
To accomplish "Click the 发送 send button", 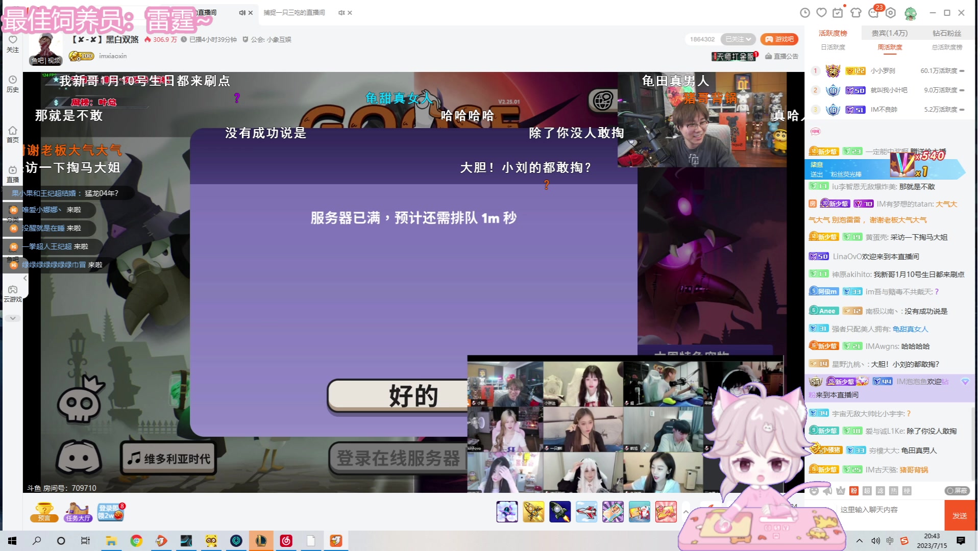I will 960,515.
